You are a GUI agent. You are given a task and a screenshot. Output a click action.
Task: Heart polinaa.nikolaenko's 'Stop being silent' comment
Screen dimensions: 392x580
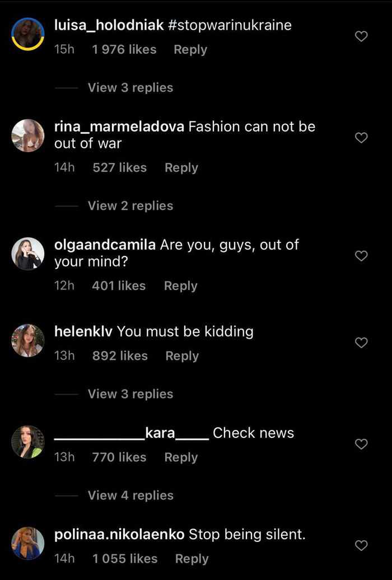pos(362,545)
